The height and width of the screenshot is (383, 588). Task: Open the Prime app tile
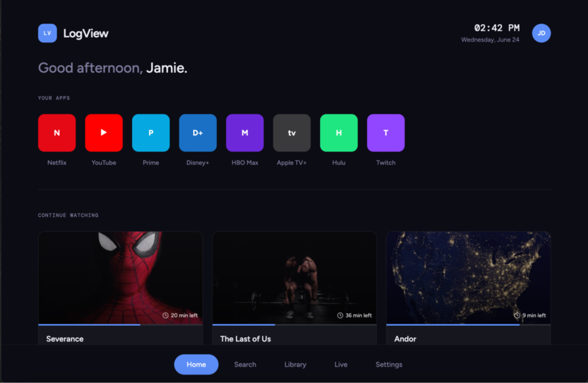150,133
